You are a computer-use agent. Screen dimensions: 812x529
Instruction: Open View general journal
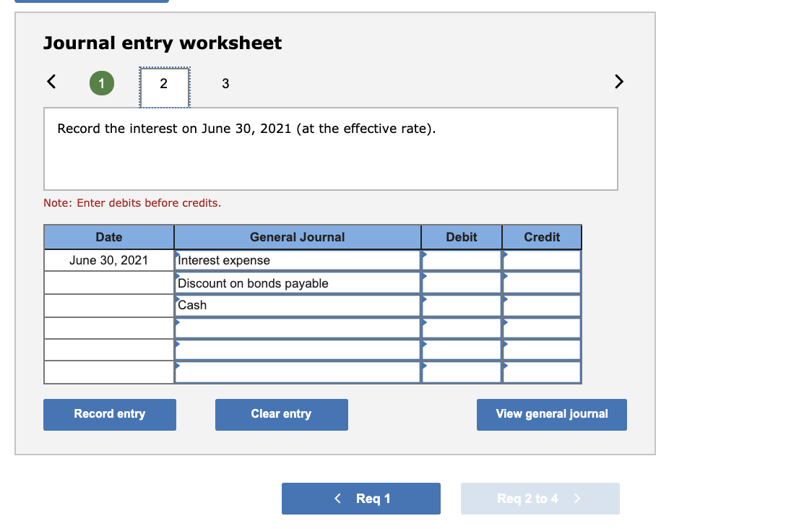click(x=551, y=415)
